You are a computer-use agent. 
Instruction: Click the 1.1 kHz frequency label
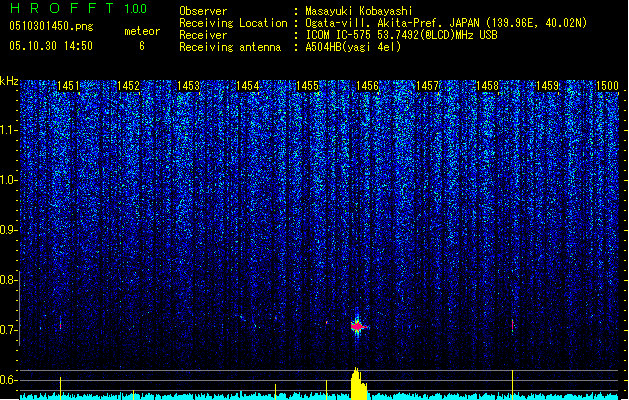[x=8, y=130]
